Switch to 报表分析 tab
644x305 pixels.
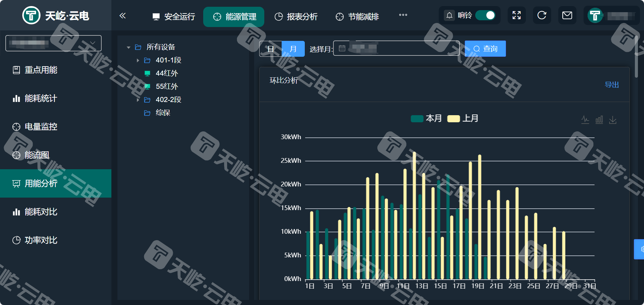(296, 17)
